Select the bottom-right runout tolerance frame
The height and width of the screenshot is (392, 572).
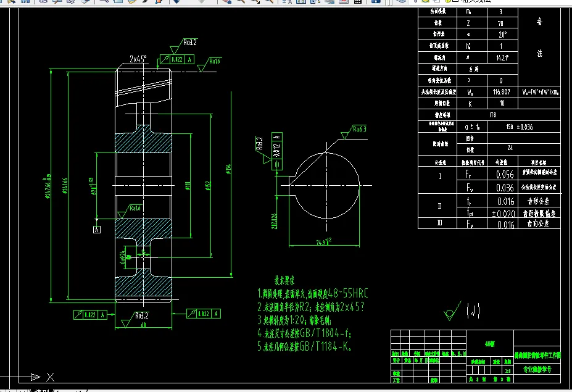(204, 314)
